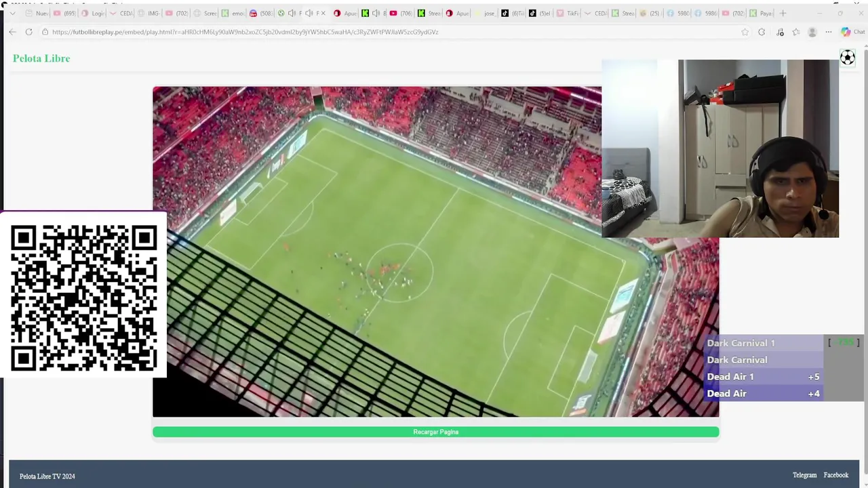View site information lock icon in address bar
This screenshot has width=868, height=488.
click(x=45, y=32)
